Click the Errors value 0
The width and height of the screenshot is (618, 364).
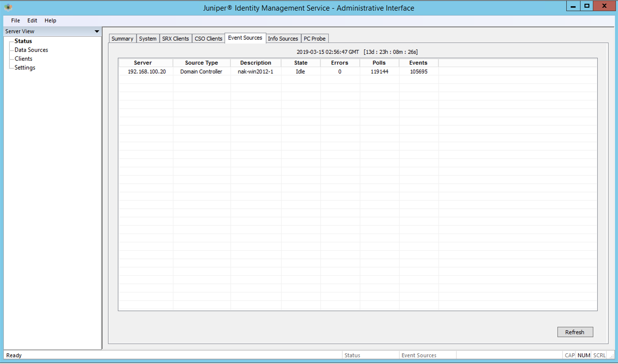[x=340, y=72]
